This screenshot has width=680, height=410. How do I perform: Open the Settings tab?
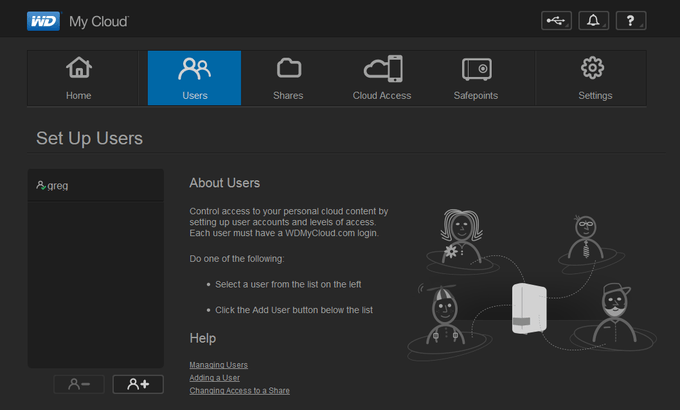coord(595,78)
